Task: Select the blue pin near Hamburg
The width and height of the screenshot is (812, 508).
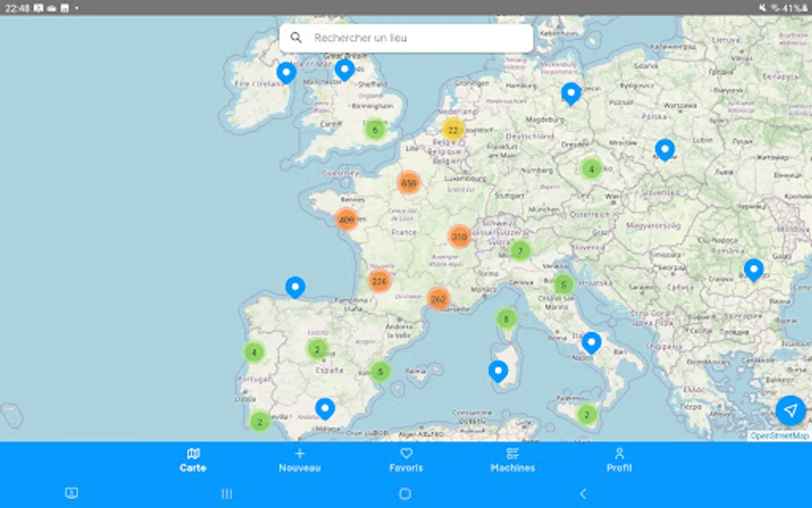Action: 571,92
